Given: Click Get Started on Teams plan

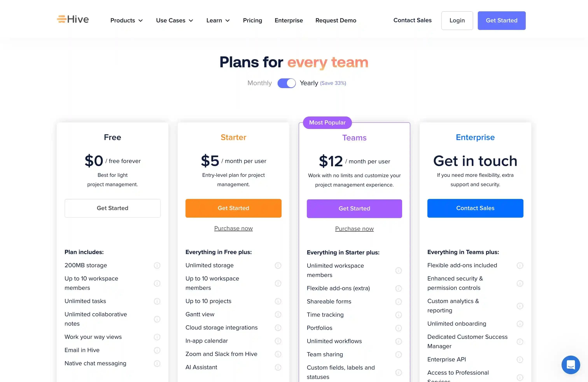Looking at the screenshot, I should click(354, 208).
